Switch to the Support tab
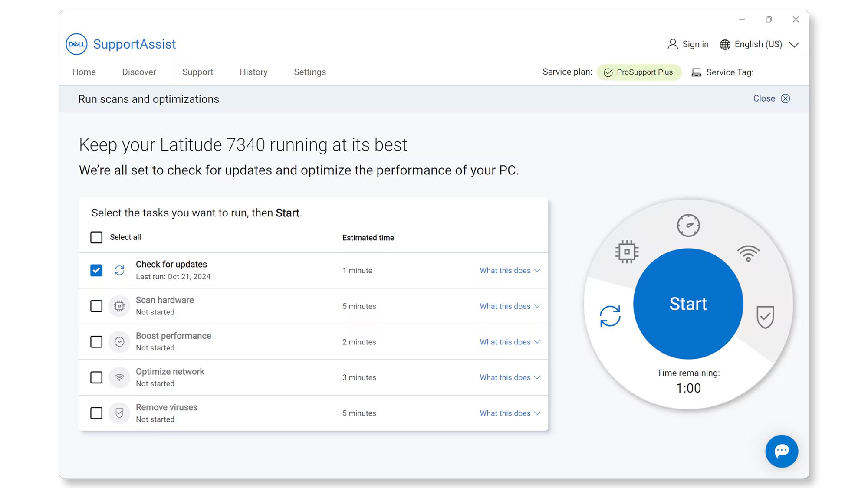868x488 pixels. pyautogui.click(x=197, y=72)
